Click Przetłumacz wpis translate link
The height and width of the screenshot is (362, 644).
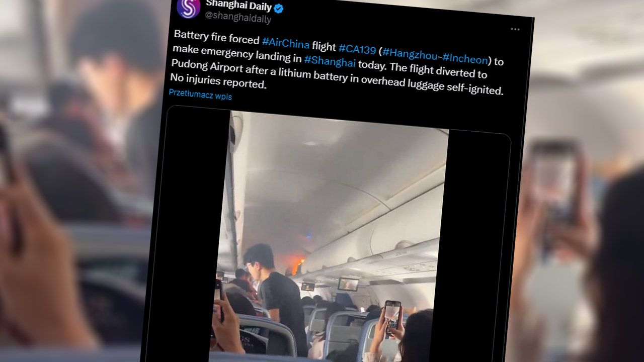coord(200,95)
